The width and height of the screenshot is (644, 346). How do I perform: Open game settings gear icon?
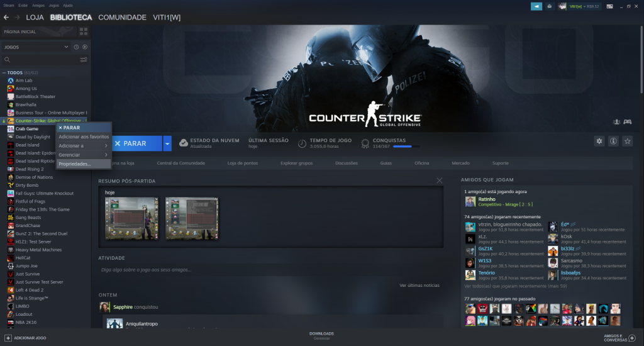tap(599, 141)
